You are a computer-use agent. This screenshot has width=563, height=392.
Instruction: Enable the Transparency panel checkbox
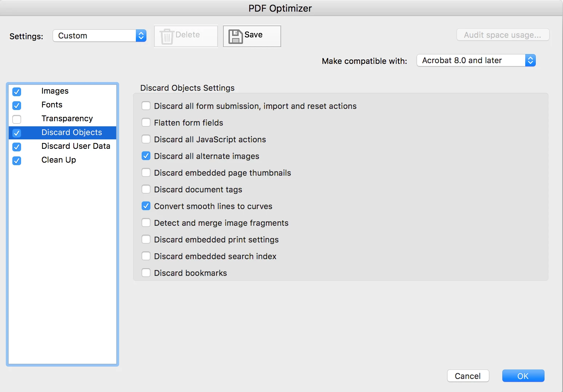point(17,119)
